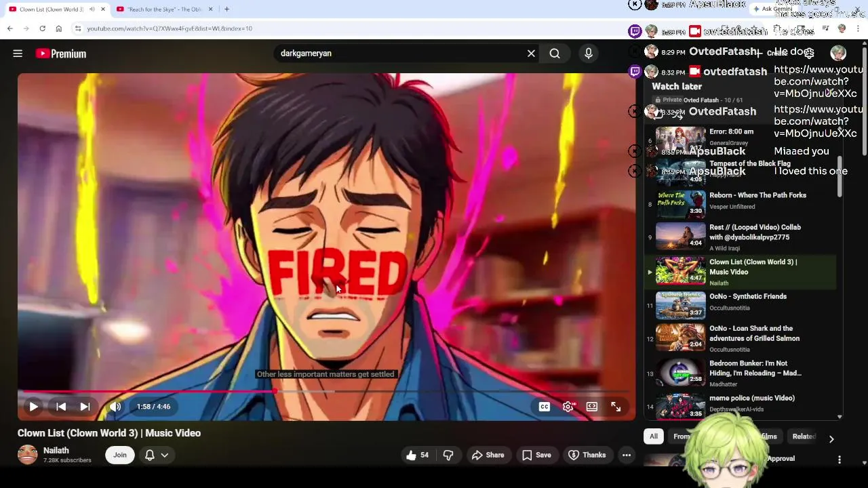View site information icon in address bar

pyautogui.click(x=78, y=28)
